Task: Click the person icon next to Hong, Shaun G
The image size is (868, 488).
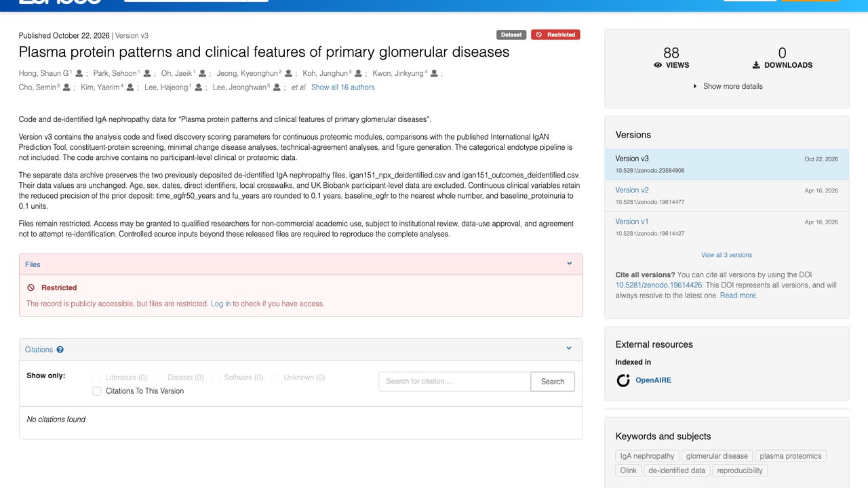Action: 79,73
